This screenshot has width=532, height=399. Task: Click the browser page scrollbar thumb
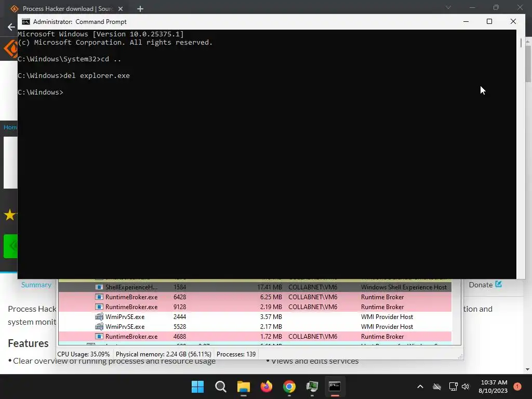(x=528, y=63)
